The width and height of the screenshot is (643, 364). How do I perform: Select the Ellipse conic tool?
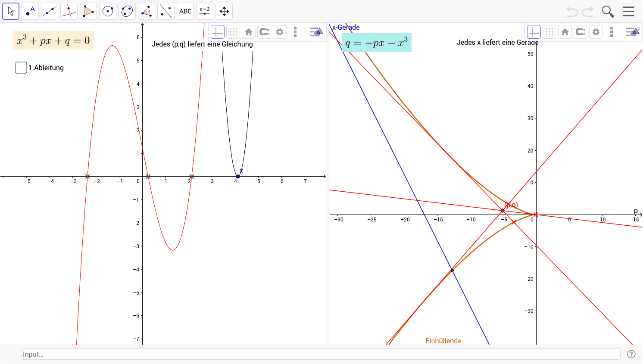point(127,11)
